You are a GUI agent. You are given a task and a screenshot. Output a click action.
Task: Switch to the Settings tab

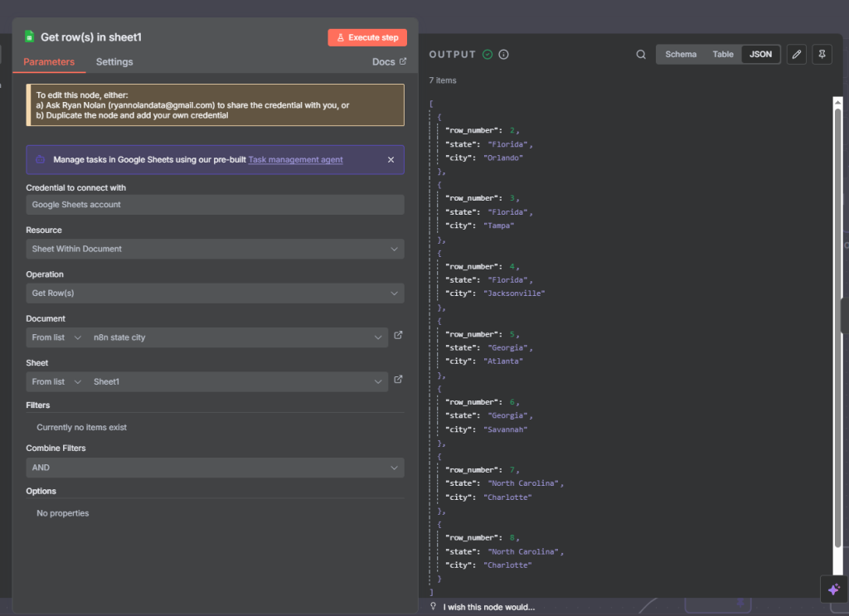[x=114, y=62]
